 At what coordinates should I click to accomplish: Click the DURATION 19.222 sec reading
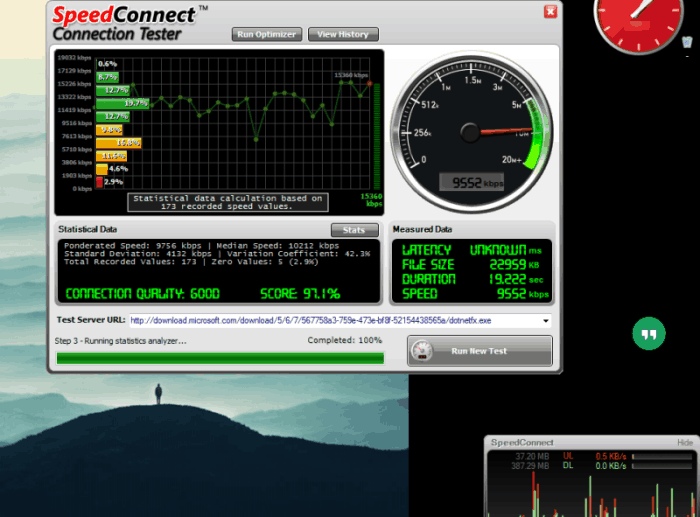[x=472, y=279]
